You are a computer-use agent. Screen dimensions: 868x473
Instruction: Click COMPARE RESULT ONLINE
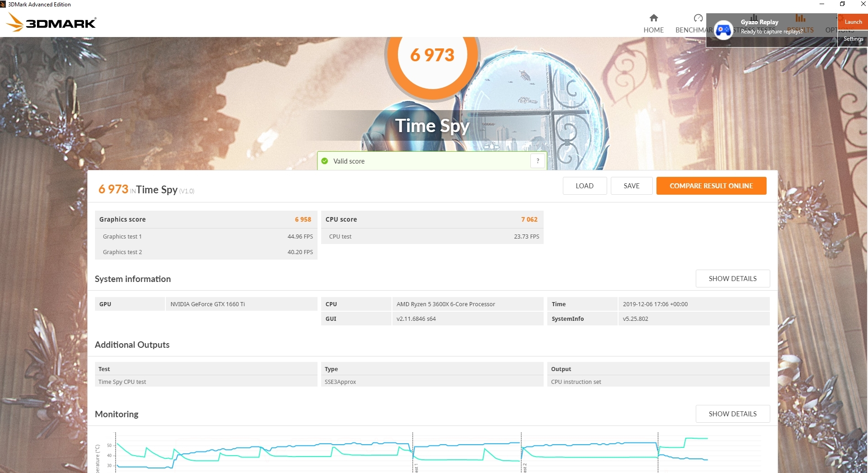pos(711,186)
